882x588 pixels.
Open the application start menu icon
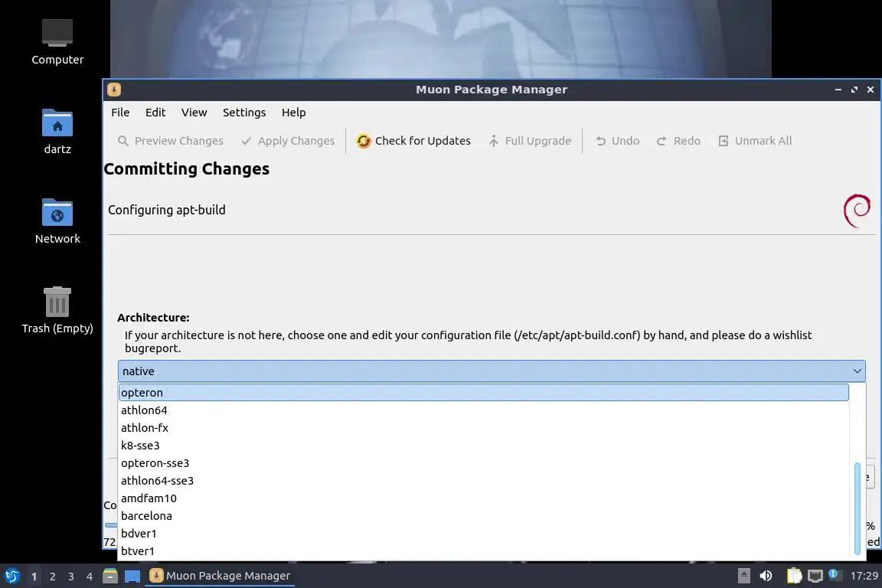11,576
